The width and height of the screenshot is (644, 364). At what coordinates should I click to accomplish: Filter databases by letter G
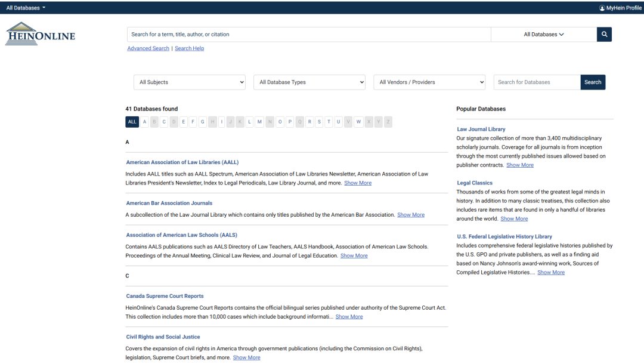coord(203,122)
